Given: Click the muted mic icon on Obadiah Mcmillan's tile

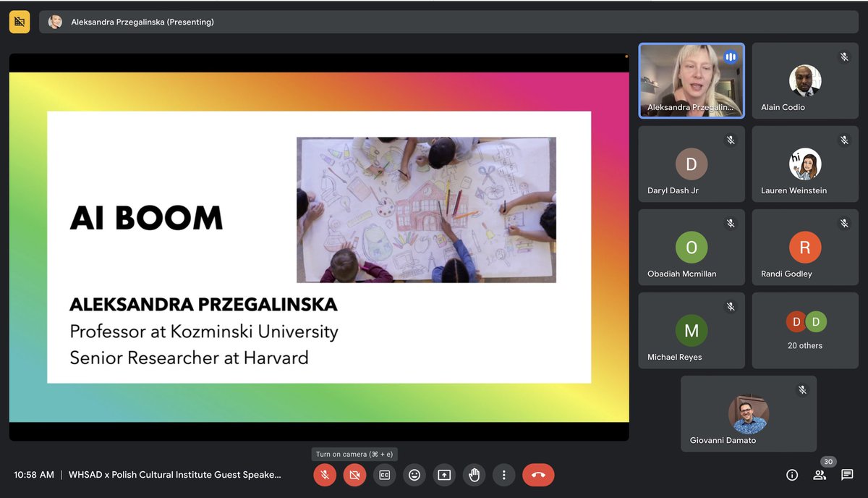Looking at the screenshot, I should (x=731, y=224).
